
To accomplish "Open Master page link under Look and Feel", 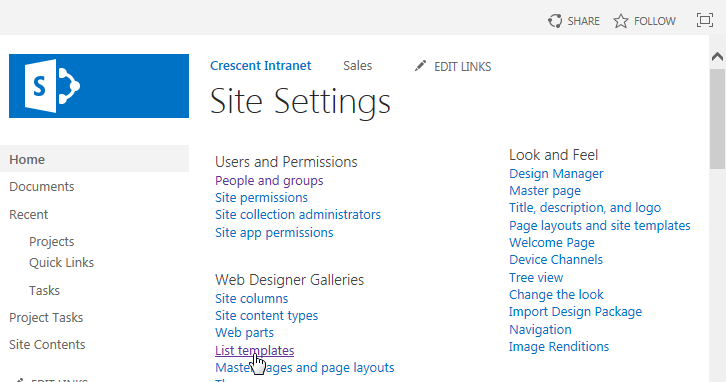I will (545, 191).
